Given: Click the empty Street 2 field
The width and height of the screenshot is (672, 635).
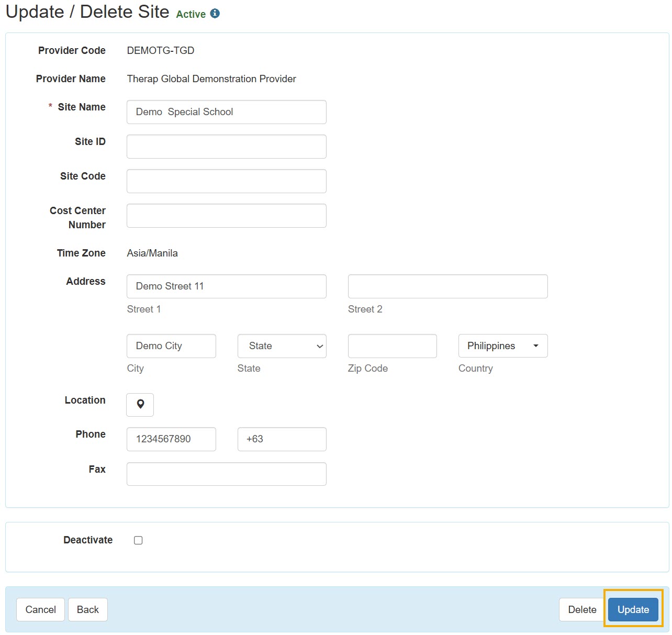Looking at the screenshot, I should [447, 286].
